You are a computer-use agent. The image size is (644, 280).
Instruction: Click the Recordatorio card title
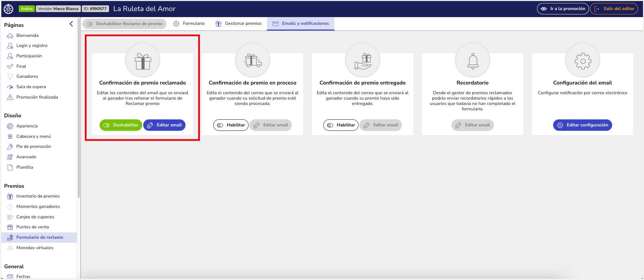pyautogui.click(x=473, y=83)
